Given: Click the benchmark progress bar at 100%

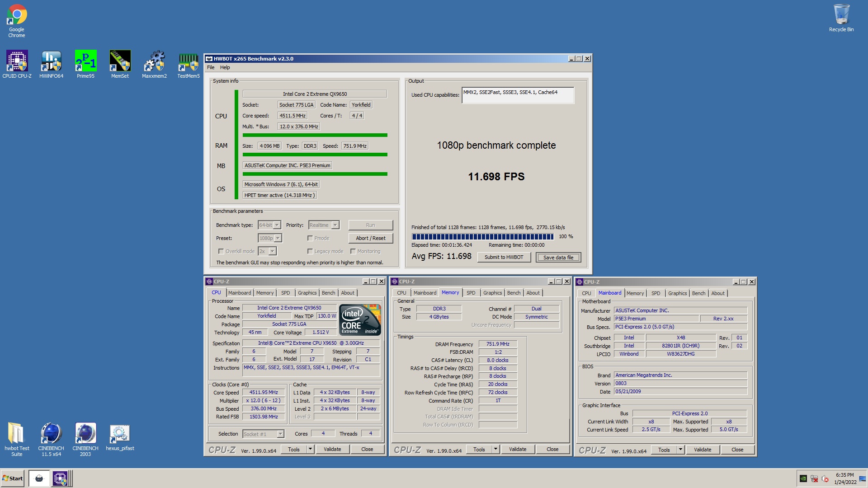Looking at the screenshot, I should [482, 236].
